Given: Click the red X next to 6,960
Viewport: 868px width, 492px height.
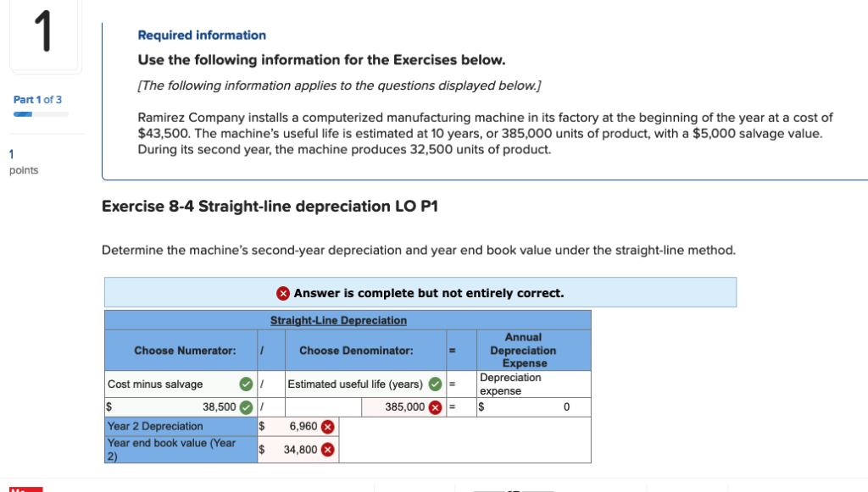Looking at the screenshot, I should [328, 427].
